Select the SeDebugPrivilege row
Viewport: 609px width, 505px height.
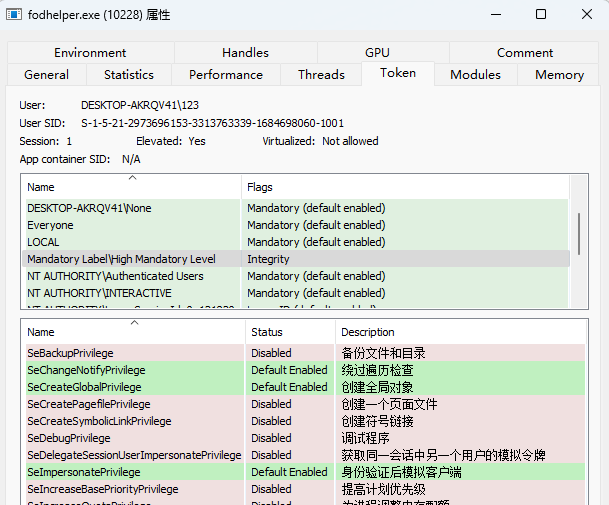pyautogui.click(x=305, y=438)
